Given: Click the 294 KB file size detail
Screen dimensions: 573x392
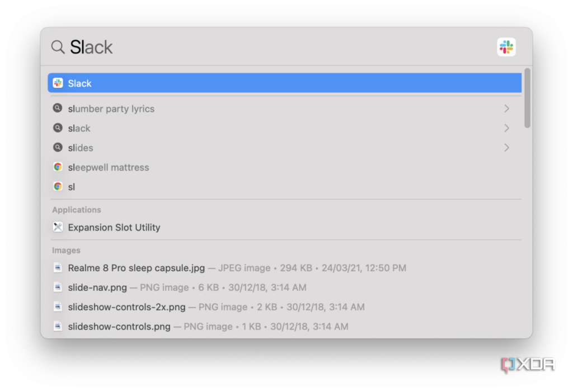Looking at the screenshot, I should (296, 268).
